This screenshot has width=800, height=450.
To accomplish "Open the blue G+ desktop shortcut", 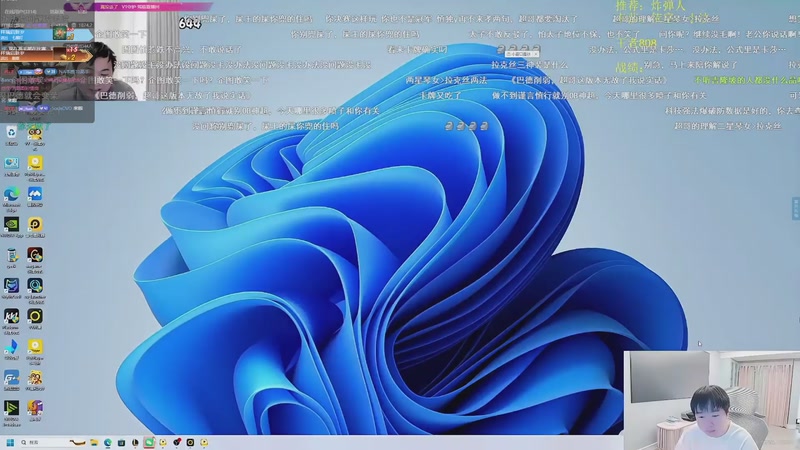I will [x=11, y=378].
